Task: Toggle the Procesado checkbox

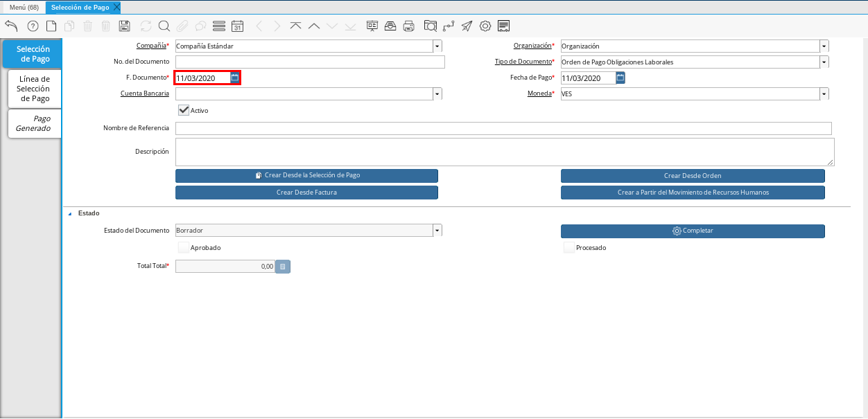Action: [569, 247]
